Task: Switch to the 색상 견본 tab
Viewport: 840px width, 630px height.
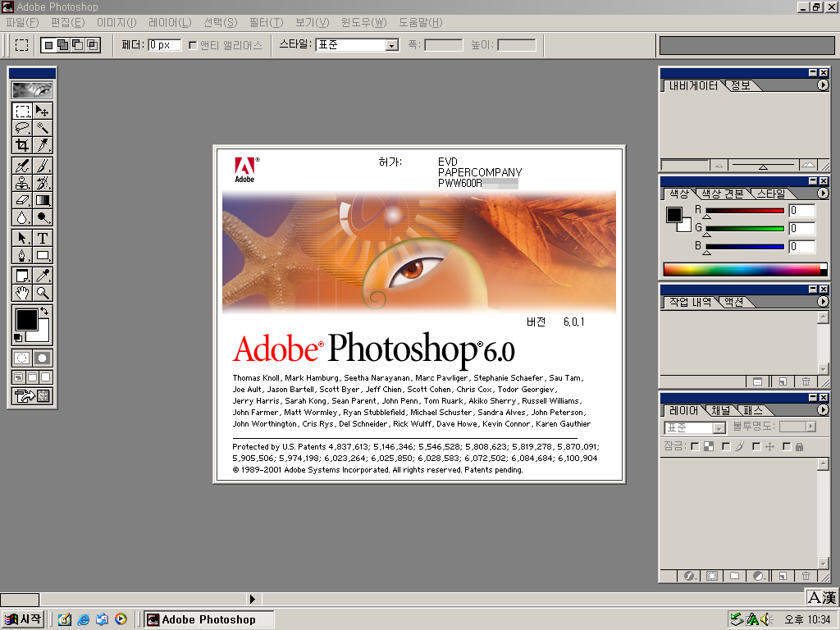Action: pos(723,194)
